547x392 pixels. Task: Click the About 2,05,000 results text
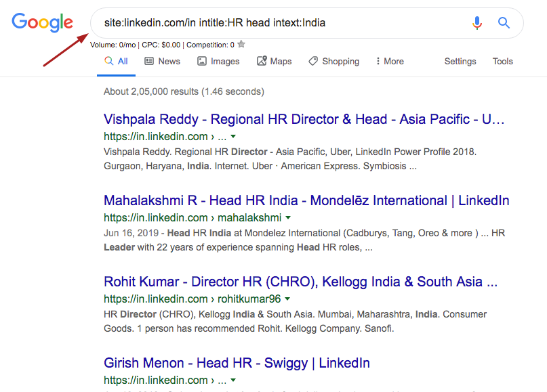coord(184,91)
